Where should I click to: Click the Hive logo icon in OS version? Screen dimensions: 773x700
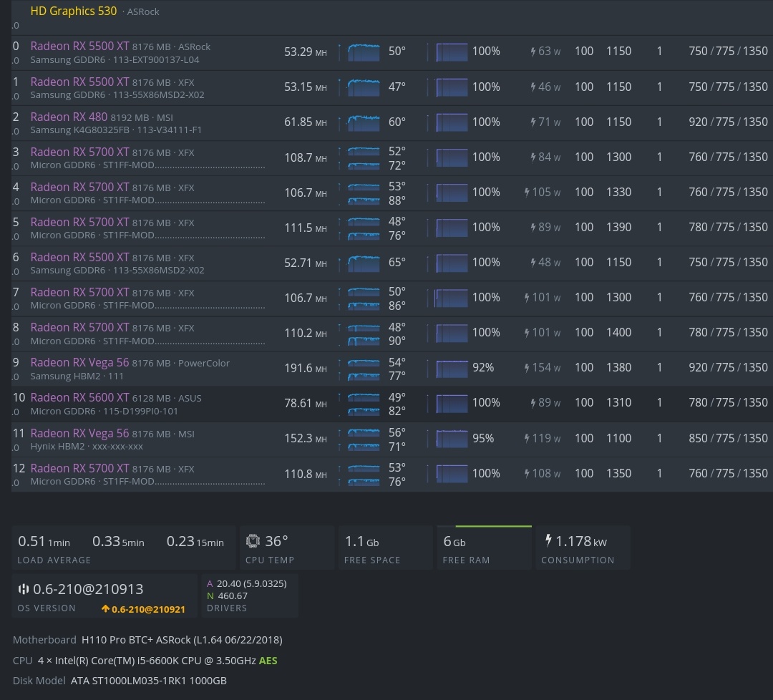[24, 589]
